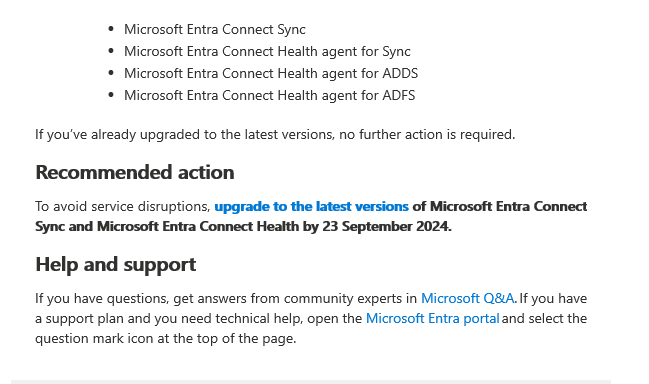The width and height of the screenshot is (649, 384).
Task: Click the "Help and support" heading
Action: [x=115, y=264]
